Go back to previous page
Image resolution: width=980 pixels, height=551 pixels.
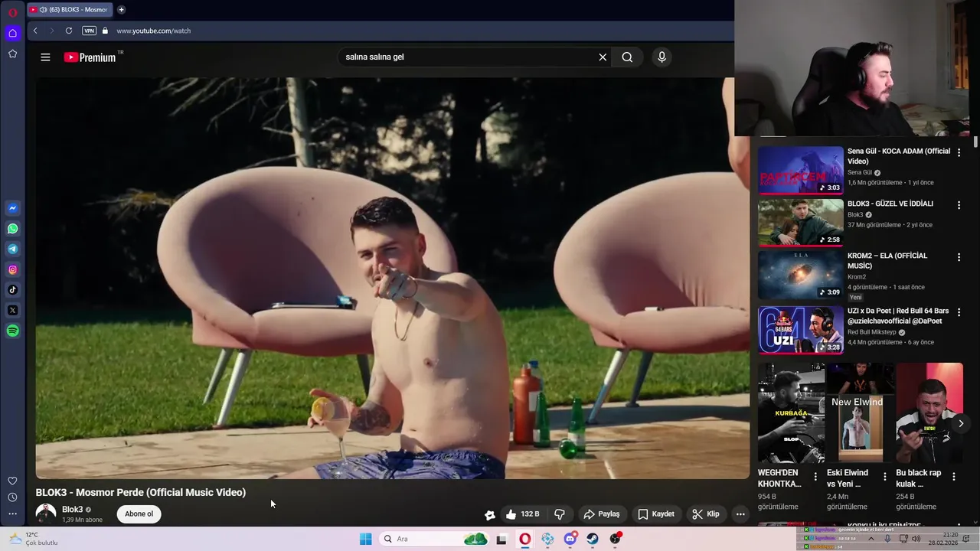(x=35, y=31)
